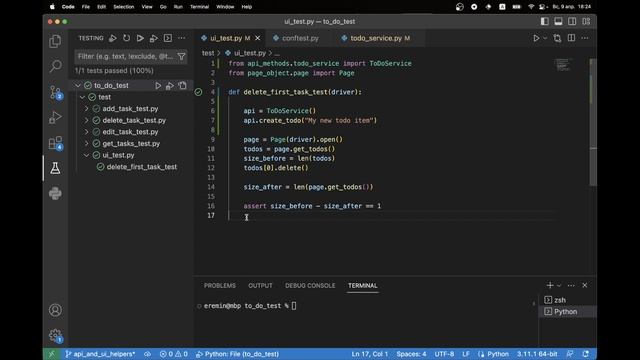This screenshot has height=360, width=640.
Task: Open terminal panel more actions
Action: point(571,285)
